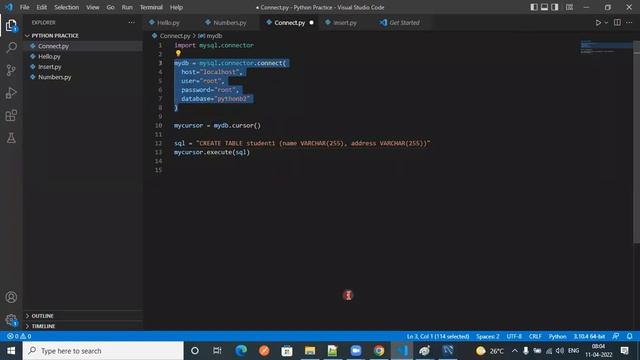This screenshot has height=360, width=640.
Task: Toggle Primary Side Bar layout button
Action: 534,7
